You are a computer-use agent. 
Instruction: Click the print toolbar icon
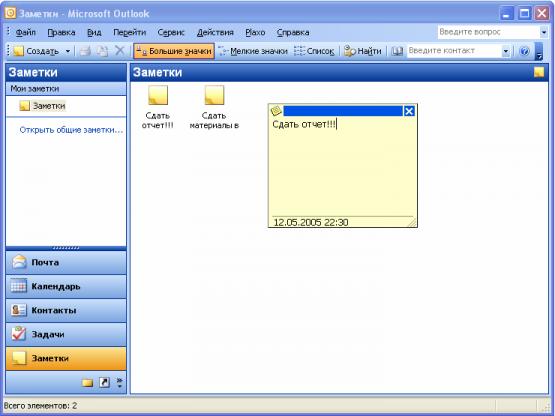click(x=85, y=51)
